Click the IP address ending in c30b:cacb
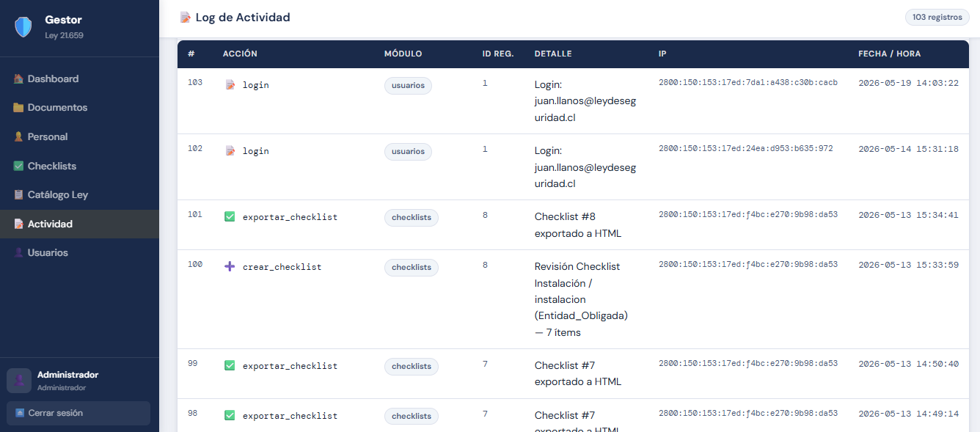 click(x=748, y=83)
